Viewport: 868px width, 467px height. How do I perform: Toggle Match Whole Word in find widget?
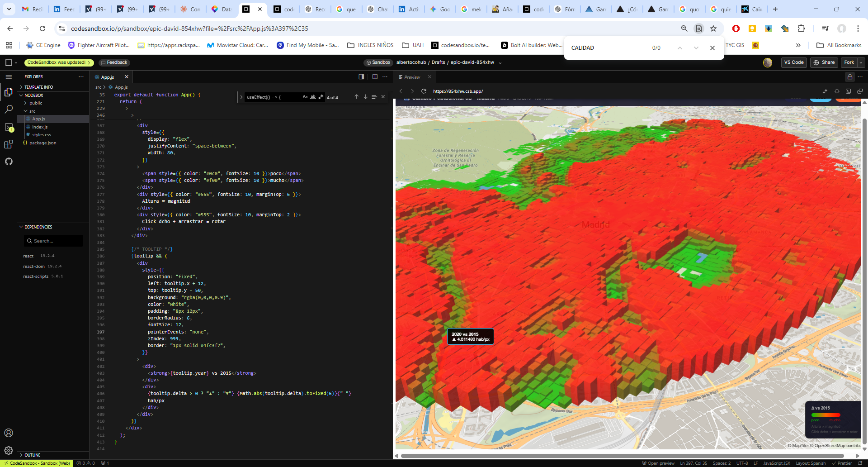coord(313,97)
